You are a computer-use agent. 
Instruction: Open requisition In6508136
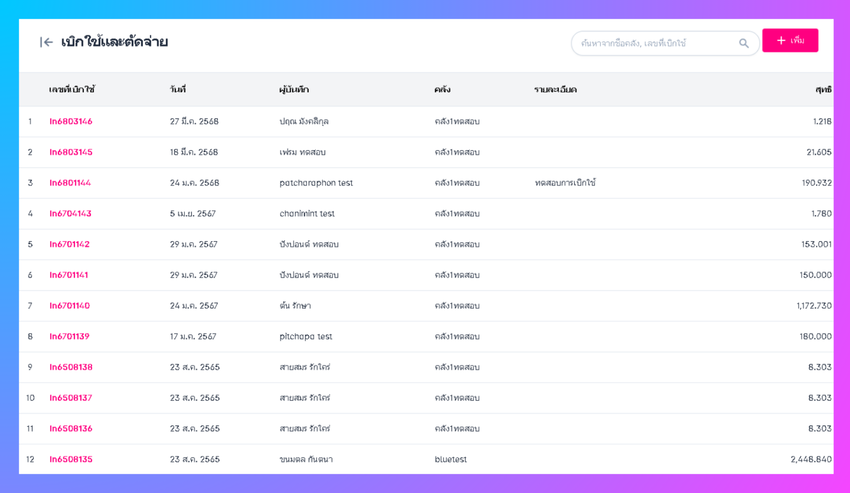point(70,428)
